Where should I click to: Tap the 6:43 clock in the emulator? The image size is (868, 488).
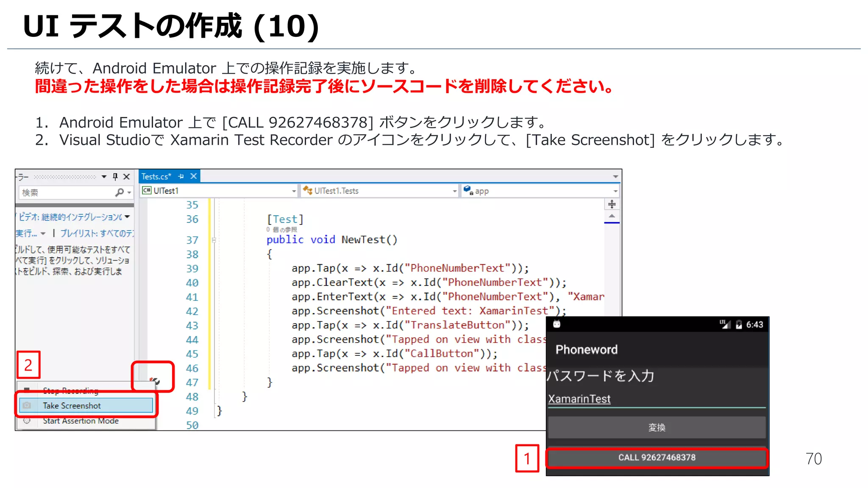point(754,325)
